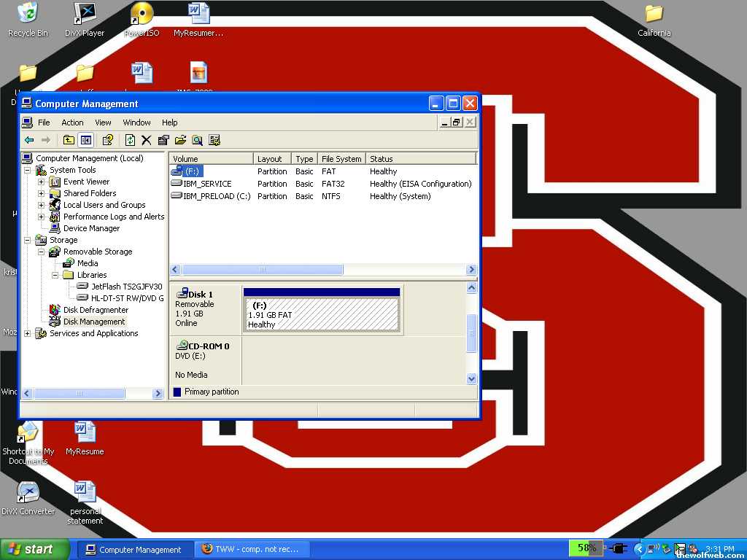This screenshot has width=747, height=560.
Task: Click the blue Primary partition legend swatch
Action: 177,392
